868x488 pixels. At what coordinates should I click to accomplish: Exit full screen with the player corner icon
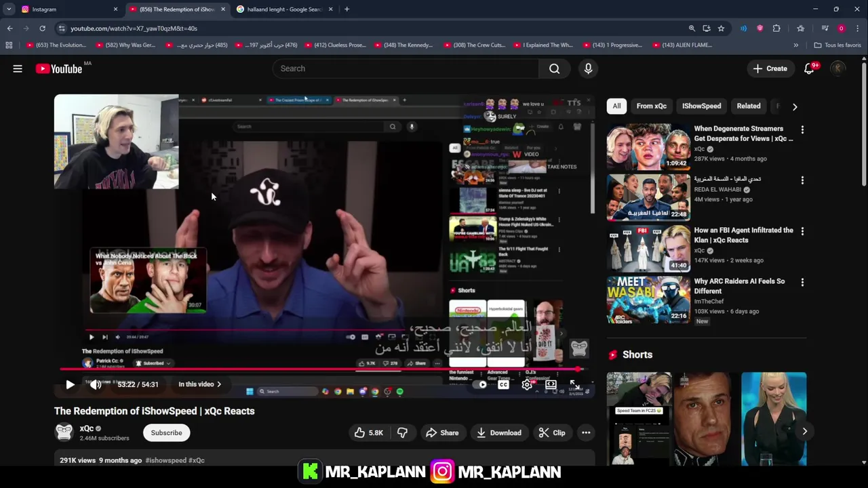coord(574,384)
